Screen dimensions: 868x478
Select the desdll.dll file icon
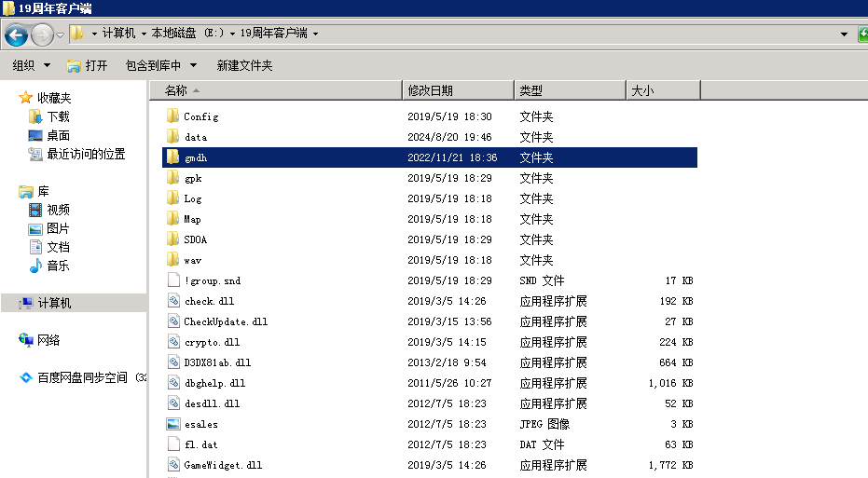point(173,403)
